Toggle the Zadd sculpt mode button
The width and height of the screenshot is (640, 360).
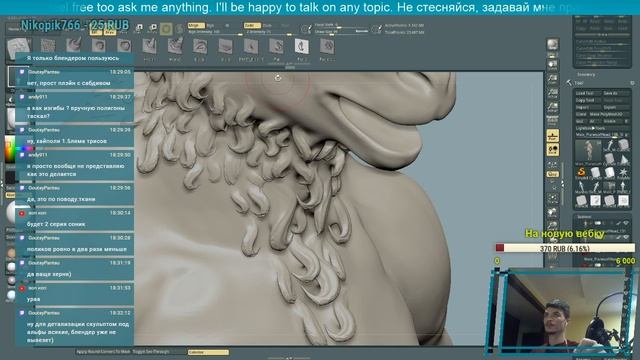[x=252, y=25]
